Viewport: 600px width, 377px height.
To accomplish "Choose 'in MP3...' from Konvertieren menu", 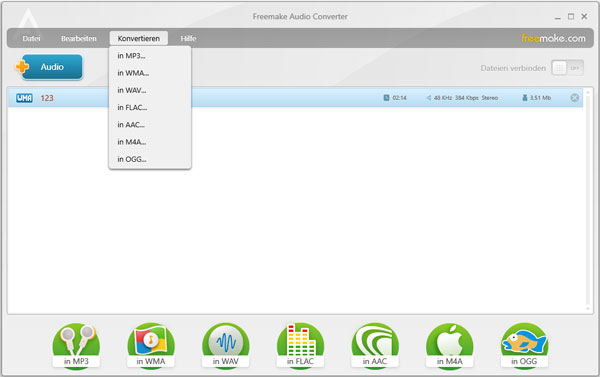I will click(x=150, y=56).
